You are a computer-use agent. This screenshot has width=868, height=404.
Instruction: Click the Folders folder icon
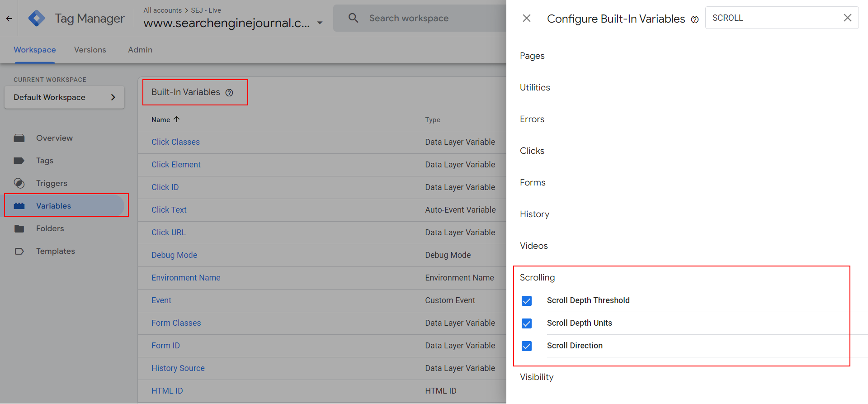click(19, 228)
